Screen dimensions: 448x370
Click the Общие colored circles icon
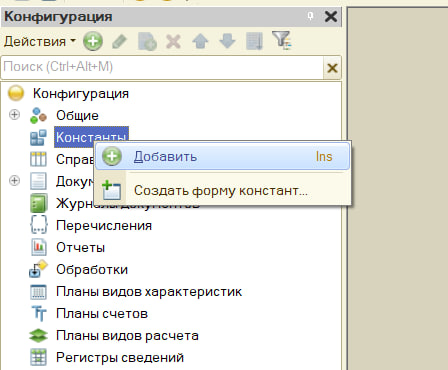pyautogui.click(x=38, y=115)
